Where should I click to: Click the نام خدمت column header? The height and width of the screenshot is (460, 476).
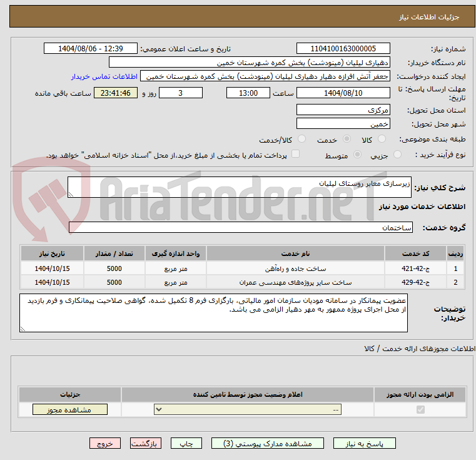pos(295,253)
